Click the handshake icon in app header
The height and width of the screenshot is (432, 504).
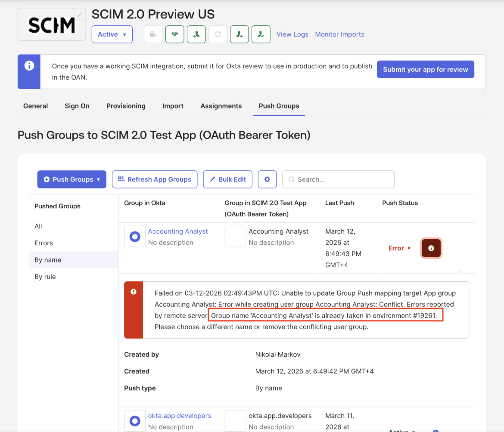pyautogui.click(x=174, y=34)
